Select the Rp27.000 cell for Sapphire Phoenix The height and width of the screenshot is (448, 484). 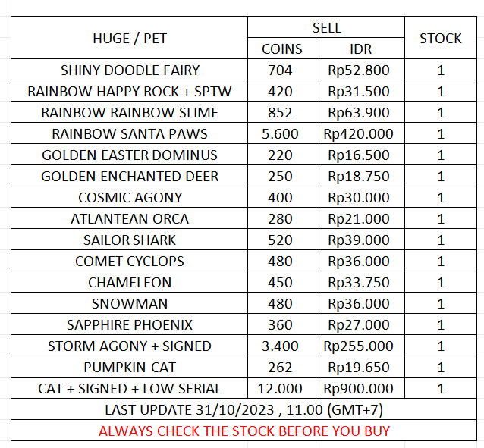tap(360, 325)
